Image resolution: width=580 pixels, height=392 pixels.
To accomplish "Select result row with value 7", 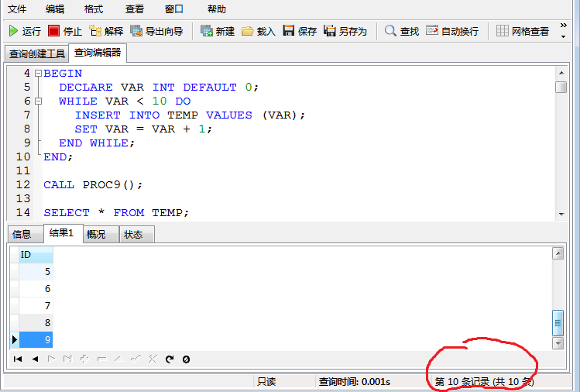I will (36, 306).
